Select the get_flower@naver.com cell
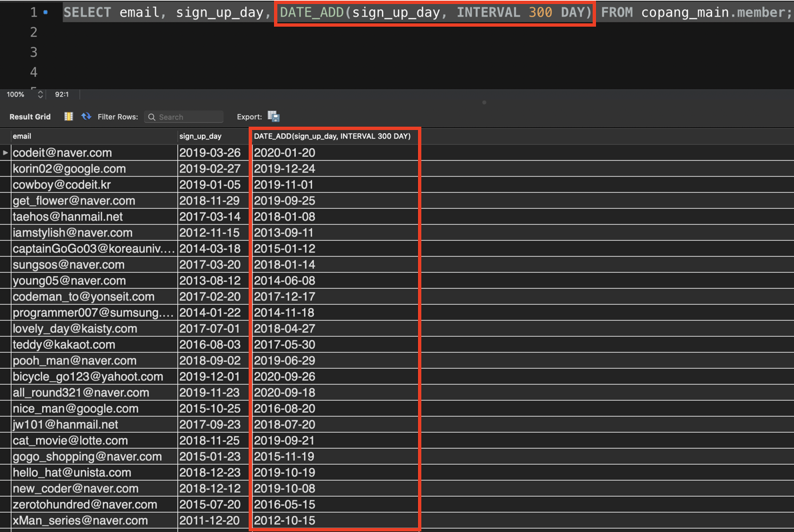Screen dimensions: 794x532 click(94, 201)
